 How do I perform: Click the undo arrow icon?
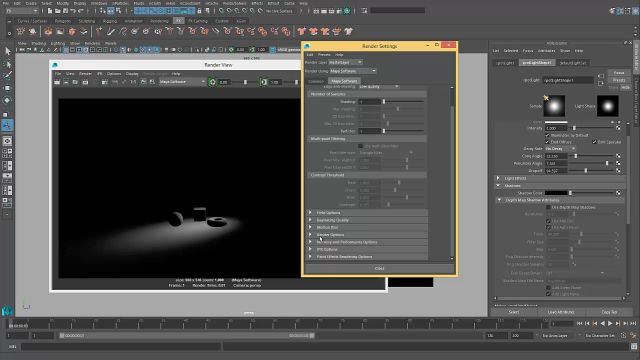point(73,11)
